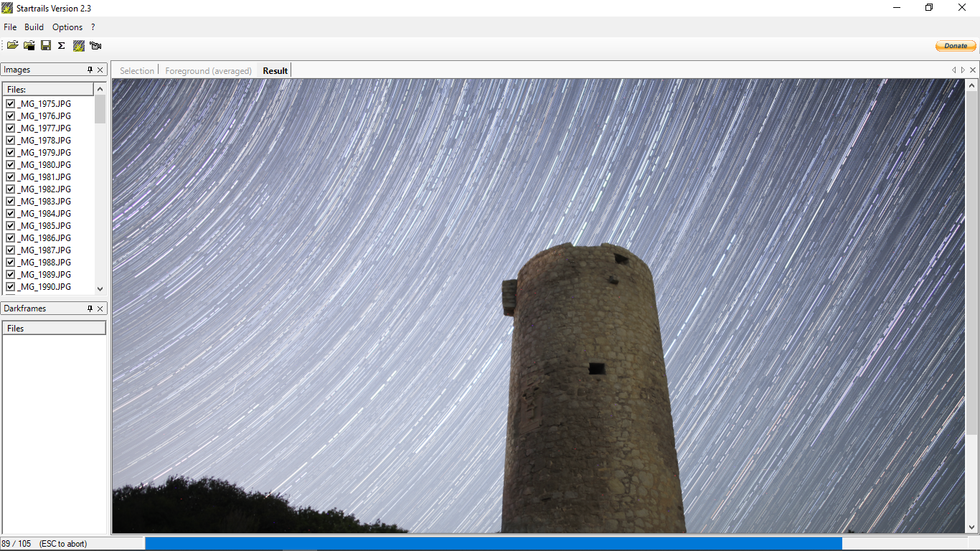
Task: Click the file list vertical scrollbar thumb
Action: point(100,109)
